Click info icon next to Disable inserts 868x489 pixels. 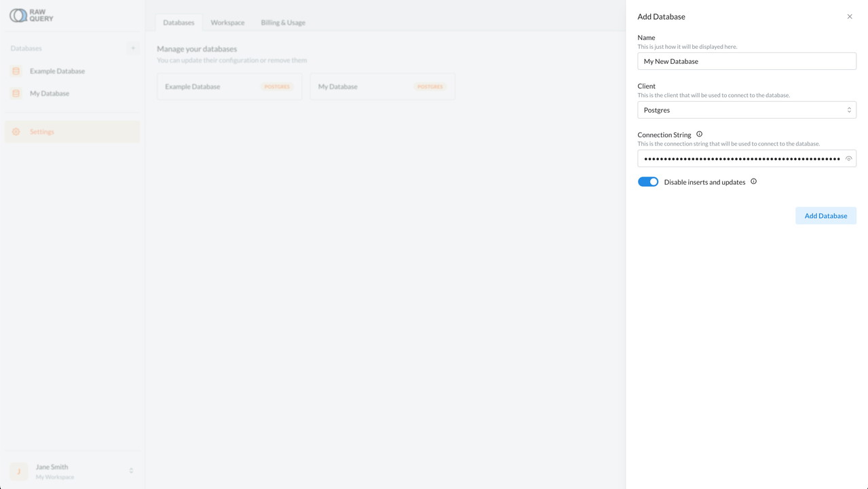click(753, 181)
